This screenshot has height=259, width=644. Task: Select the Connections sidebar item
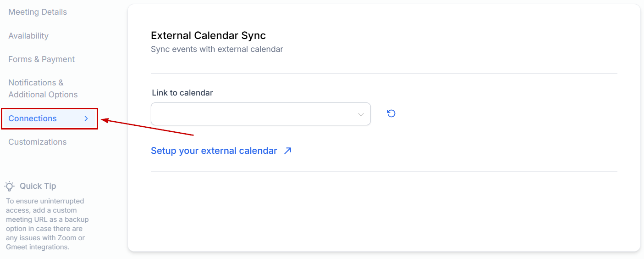coord(33,118)
